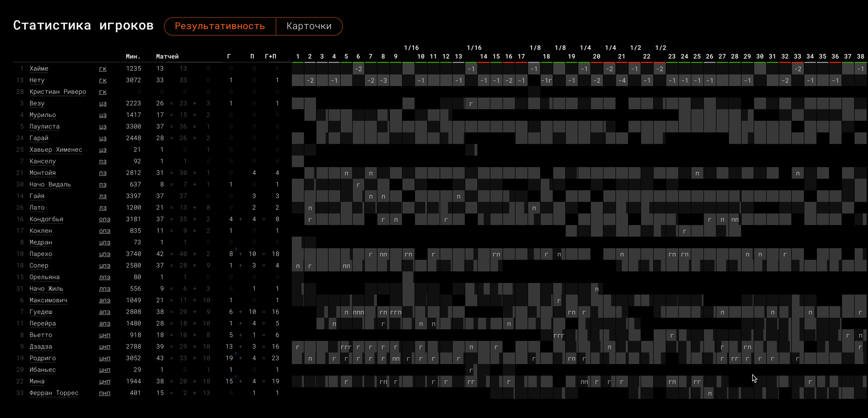The height and width of the screenshot is (418, 868).
Task: Open player Хайме's name link
Action: click(39, 69)
